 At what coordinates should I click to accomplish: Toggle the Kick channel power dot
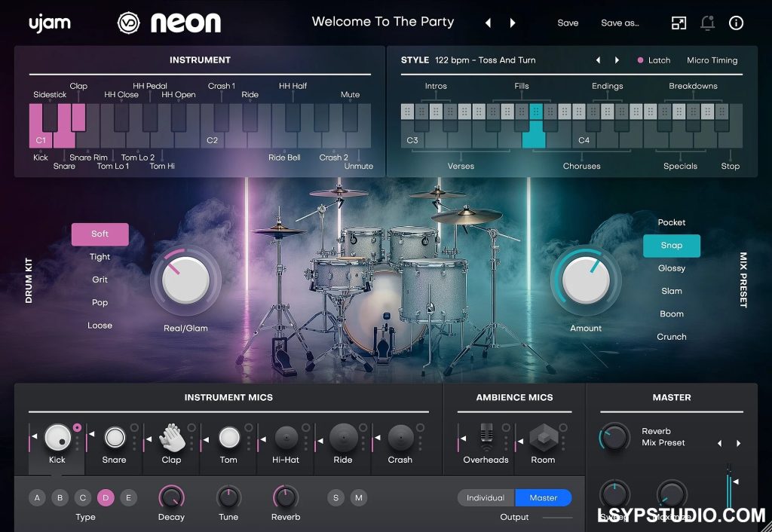[77, 428]
